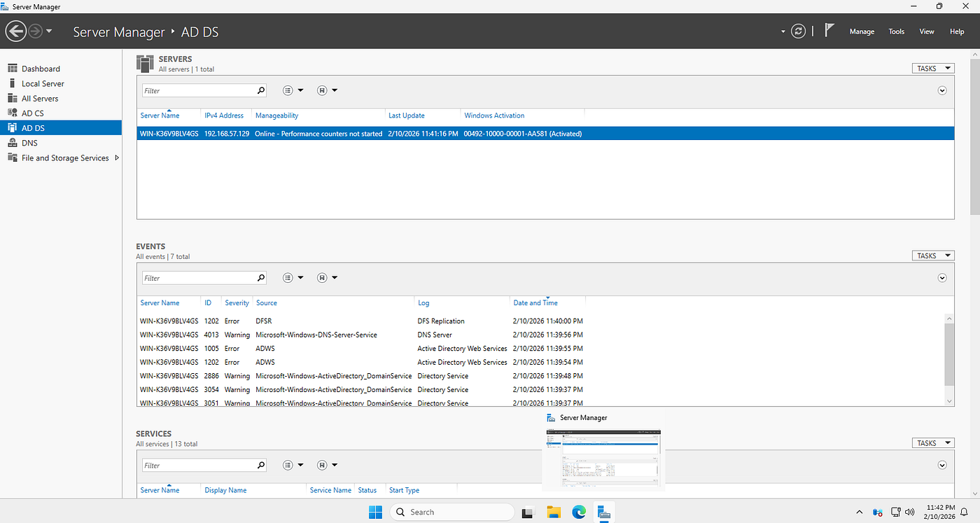The height and width of the screenshot is (523, 980).
Task: Click the Server Manager taskbar icon
Action: tap(604, 512)
